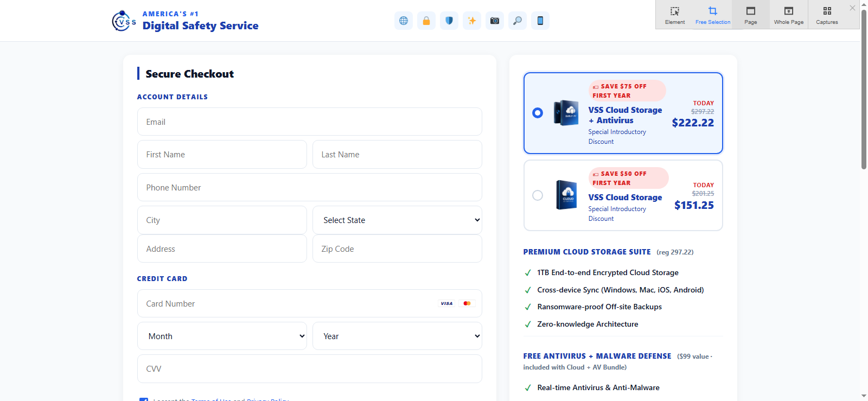This screenshot has height=401, width=868.
Task: Click the "Secure Checkout" heading
Action: (x=189, y=74)
